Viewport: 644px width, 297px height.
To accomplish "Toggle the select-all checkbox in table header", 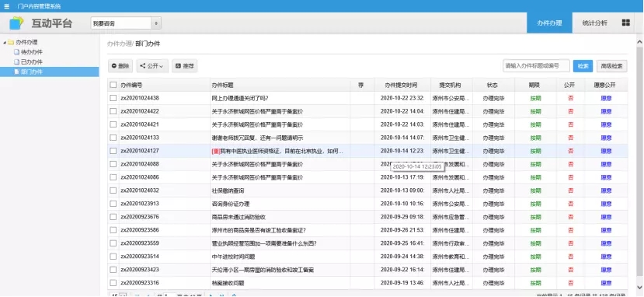I will [x=113, y=85].
